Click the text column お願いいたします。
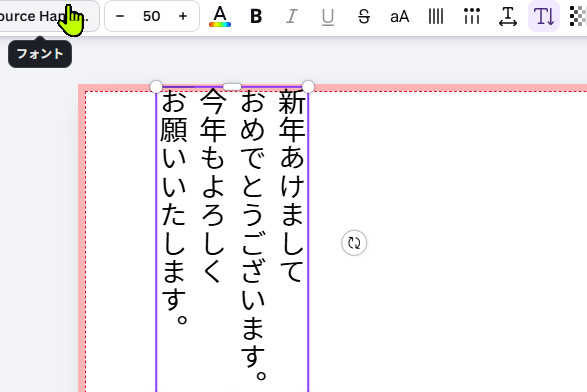Screen dimensions: 587x392 coord(173,207)
